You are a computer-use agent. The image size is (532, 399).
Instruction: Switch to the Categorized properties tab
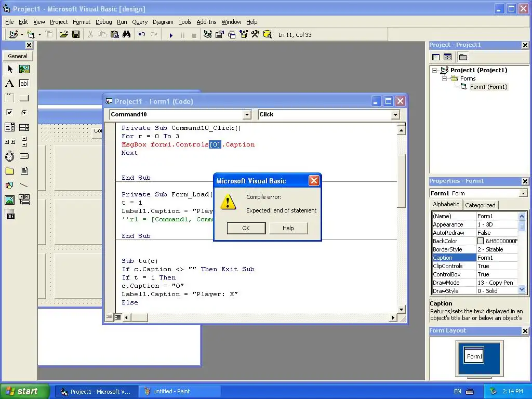coord(480,205)
